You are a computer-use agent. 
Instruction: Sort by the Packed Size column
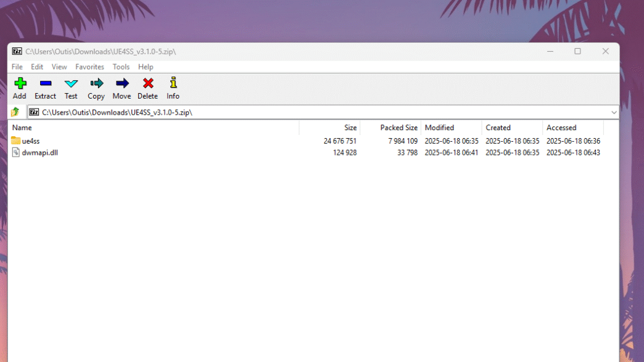coord(390,128)
